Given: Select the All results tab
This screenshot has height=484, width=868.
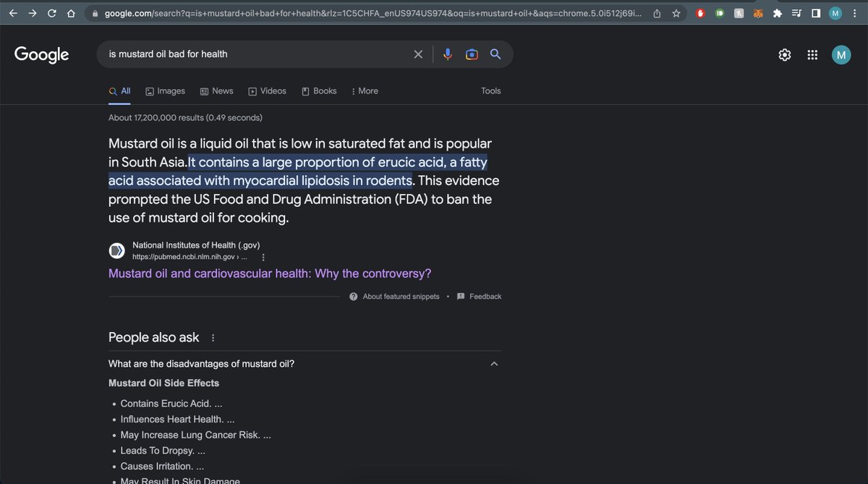Looking at the screenshot, I should 119,91.
